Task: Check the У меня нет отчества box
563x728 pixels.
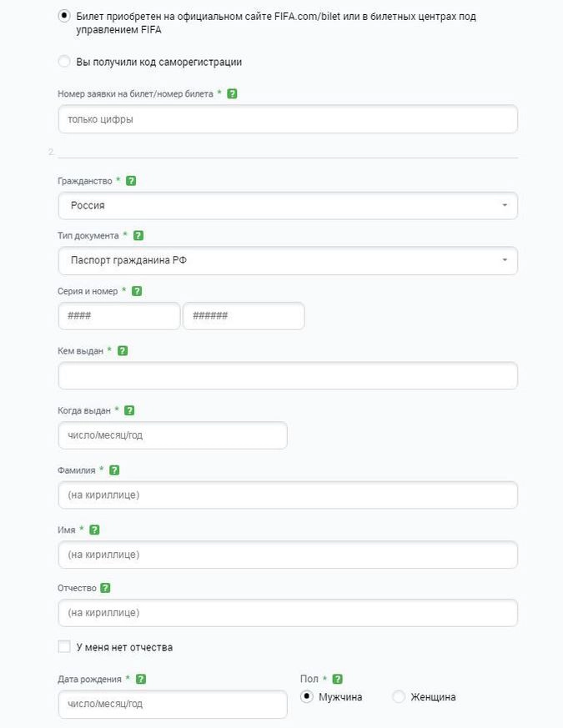Action: 64,647
